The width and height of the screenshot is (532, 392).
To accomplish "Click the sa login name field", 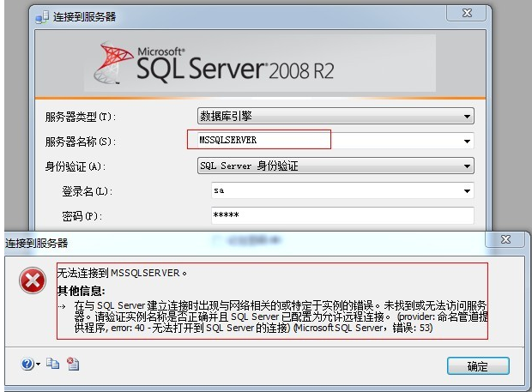I will coord(335,191).
